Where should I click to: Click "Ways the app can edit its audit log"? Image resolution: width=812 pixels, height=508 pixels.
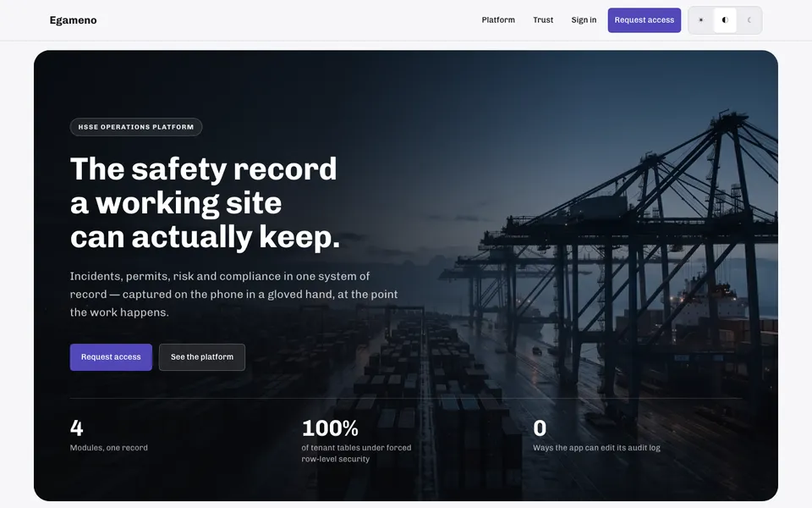596,448
